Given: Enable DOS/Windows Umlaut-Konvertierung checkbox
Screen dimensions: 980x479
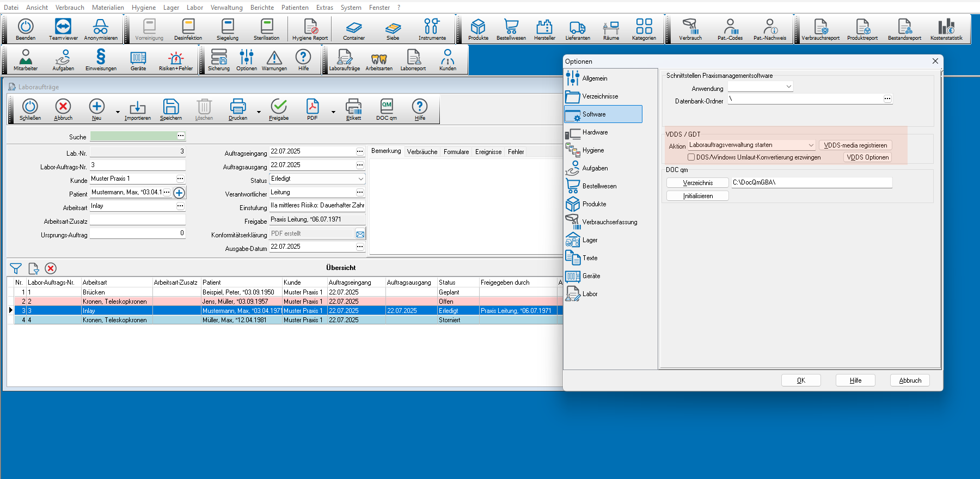Looking at the screenshot, I should tap(691, 157).
